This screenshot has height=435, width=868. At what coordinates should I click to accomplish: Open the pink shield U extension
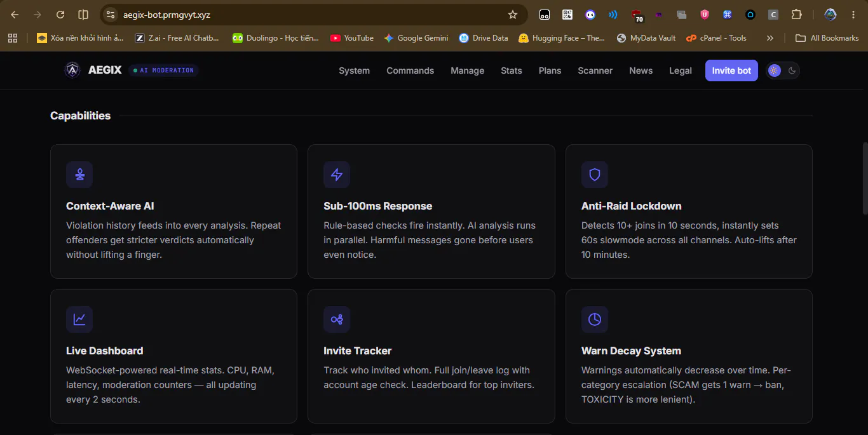pyautogui.click(x=705, y=15)
